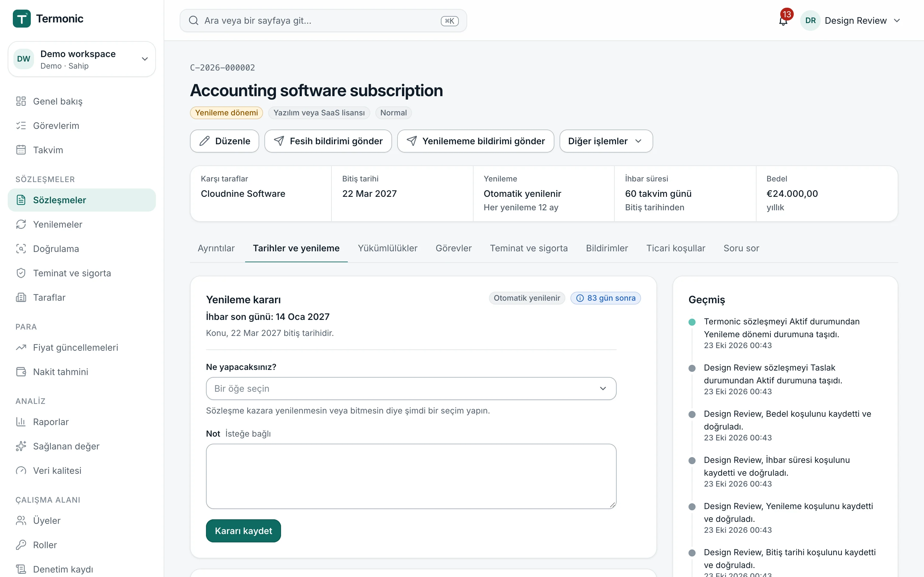Open the Diğer işlemler dropdown

[x=606, y=141]
